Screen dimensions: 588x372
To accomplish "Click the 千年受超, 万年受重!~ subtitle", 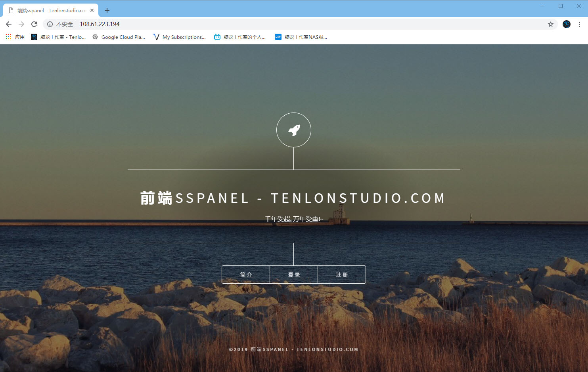I will (294, 219).
